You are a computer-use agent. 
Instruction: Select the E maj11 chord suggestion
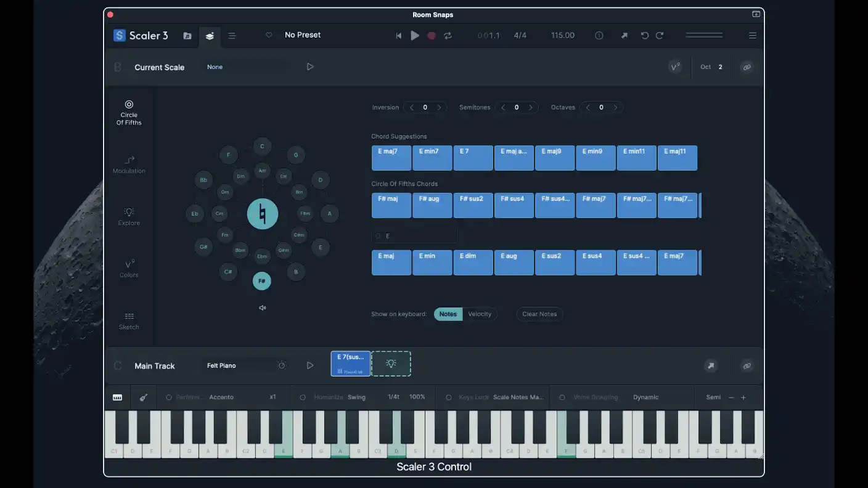pyautogui.click(x=678, y=158)
